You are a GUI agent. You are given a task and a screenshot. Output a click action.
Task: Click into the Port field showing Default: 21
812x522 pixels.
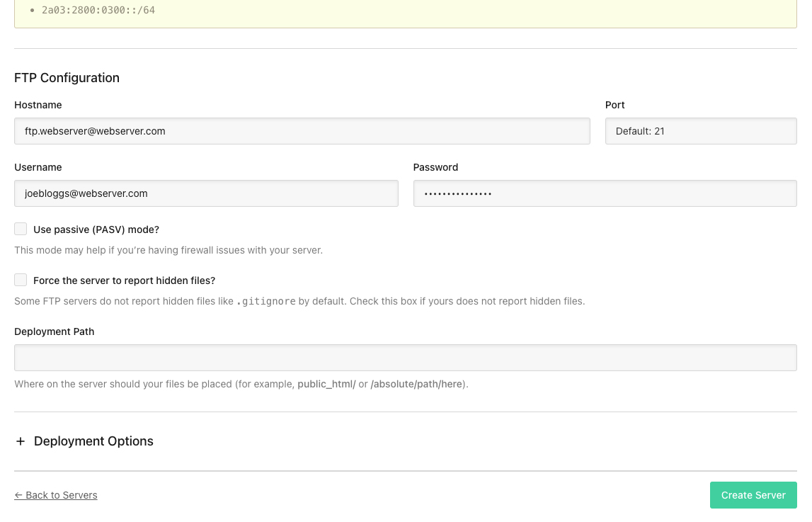point(700,131)
